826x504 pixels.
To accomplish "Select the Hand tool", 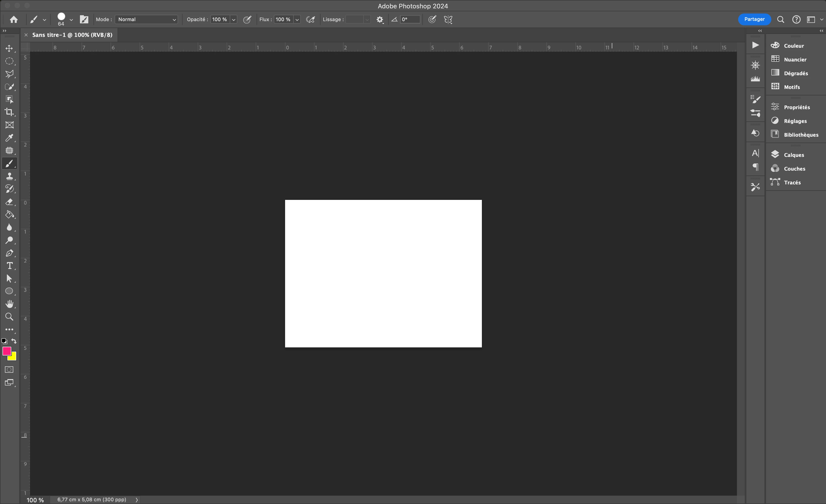I will 9,304.
